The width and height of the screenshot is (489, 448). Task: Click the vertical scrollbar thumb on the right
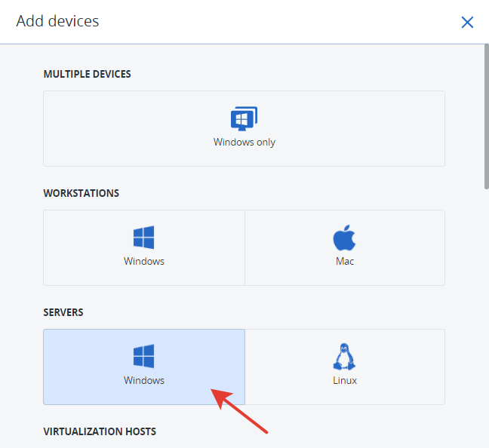point(487,117)
